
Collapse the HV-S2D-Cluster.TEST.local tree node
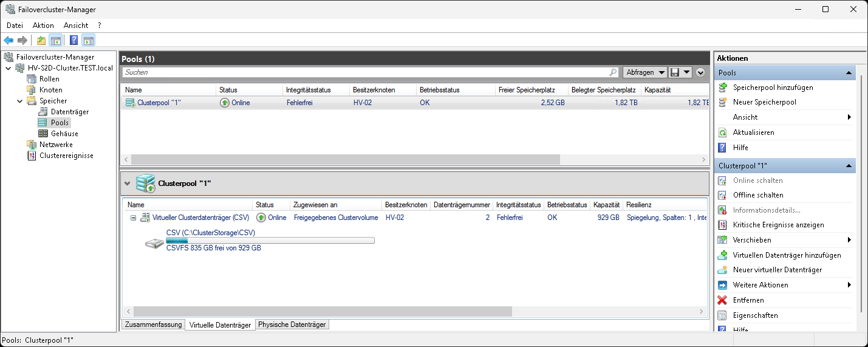tap(8, 68)
